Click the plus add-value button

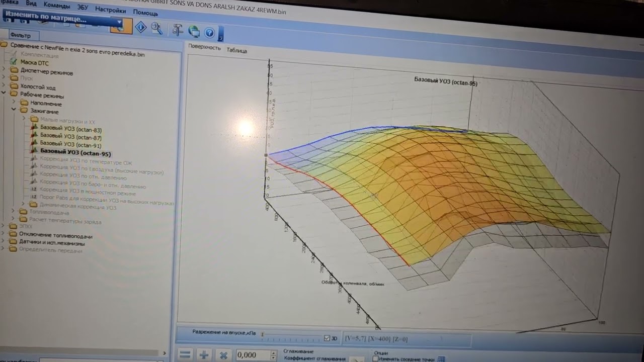pos(204,354)
